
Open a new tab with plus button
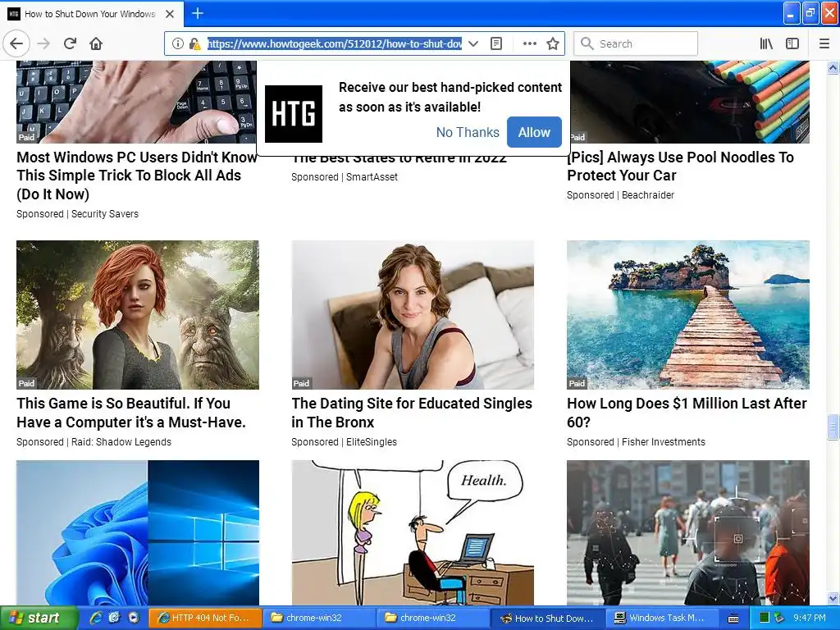pyautogui.click(x=197, y=13)
